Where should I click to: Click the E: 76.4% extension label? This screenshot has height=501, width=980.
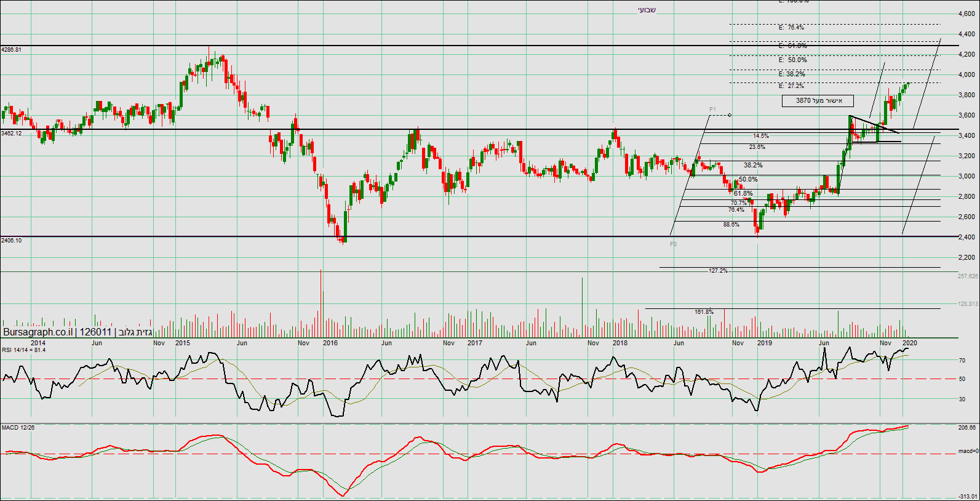[791, 28]
